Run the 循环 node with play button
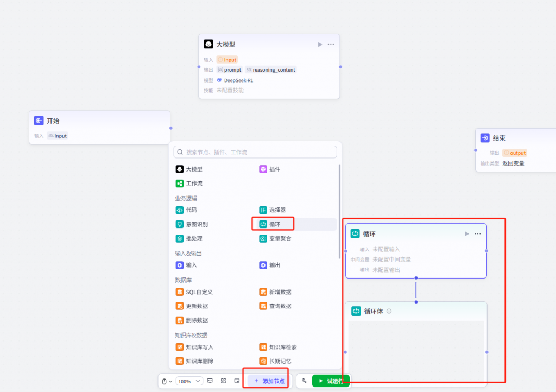556x392 pixels. (466, 233)
